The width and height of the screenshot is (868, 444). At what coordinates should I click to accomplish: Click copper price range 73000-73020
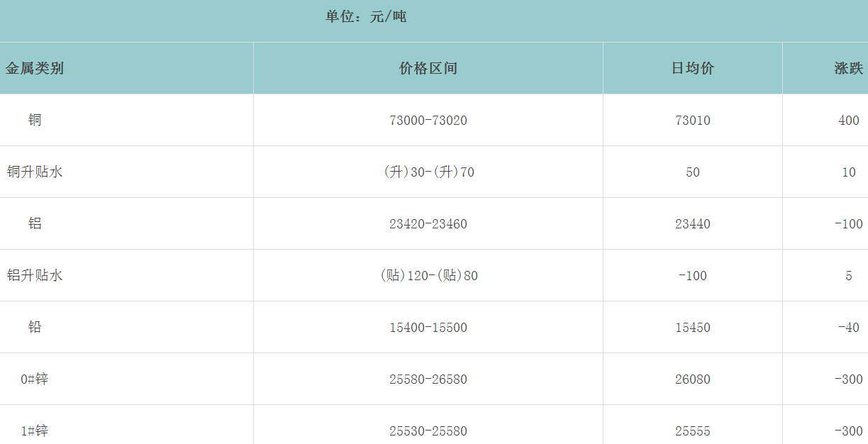coord(428,121)
